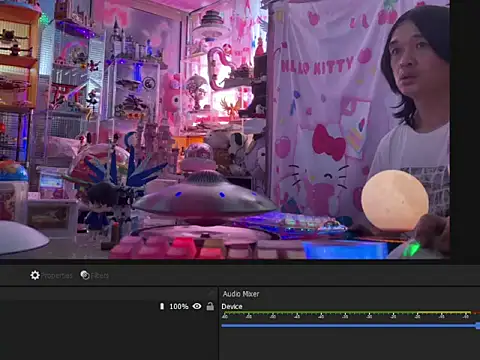Click the green Device audio level meter
The image size is (480, 360).
[x=348, y=313]
